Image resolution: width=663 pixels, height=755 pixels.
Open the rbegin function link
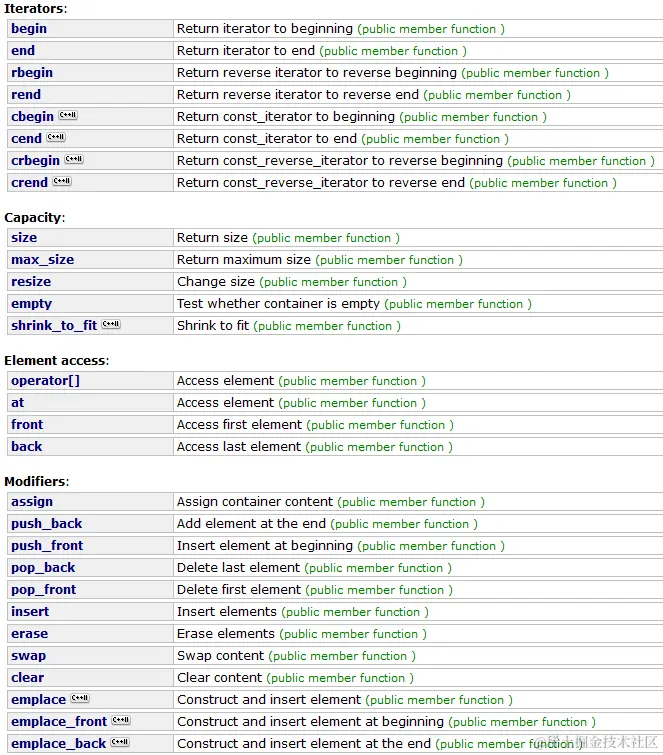pos(32,73)
